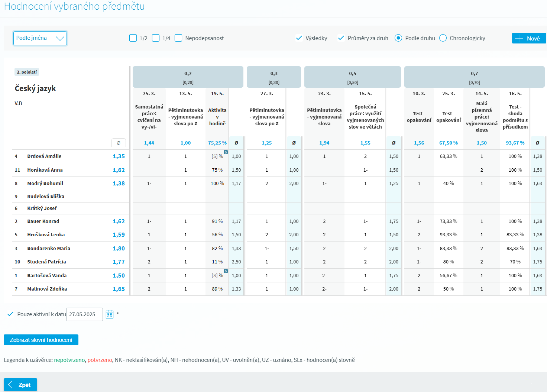
Task: Click column average 75,25 %
Action: (217, 143)
